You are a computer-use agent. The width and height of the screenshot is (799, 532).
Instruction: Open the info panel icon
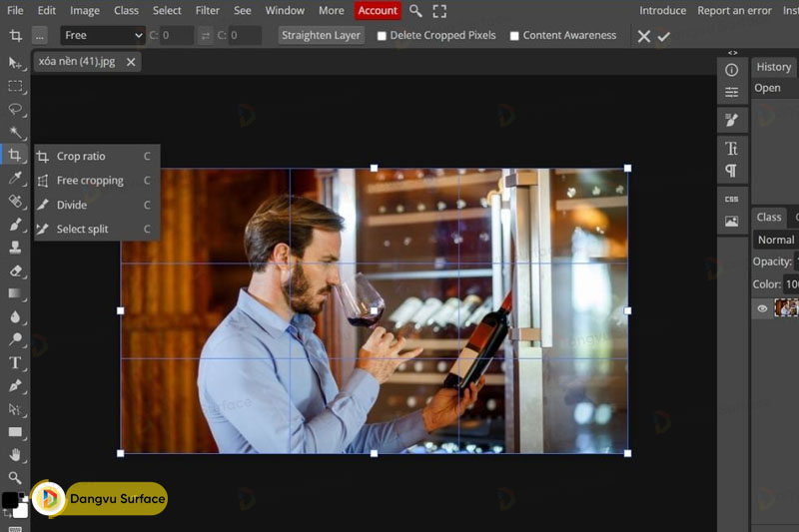pyautogui.click(x=732, y=70)
